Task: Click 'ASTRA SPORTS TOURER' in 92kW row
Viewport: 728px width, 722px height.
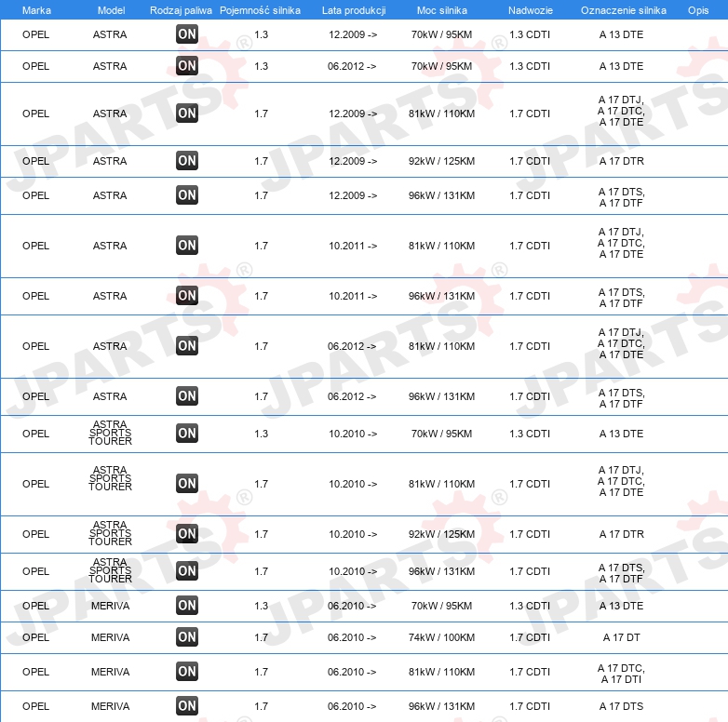Action: (110, 534)
